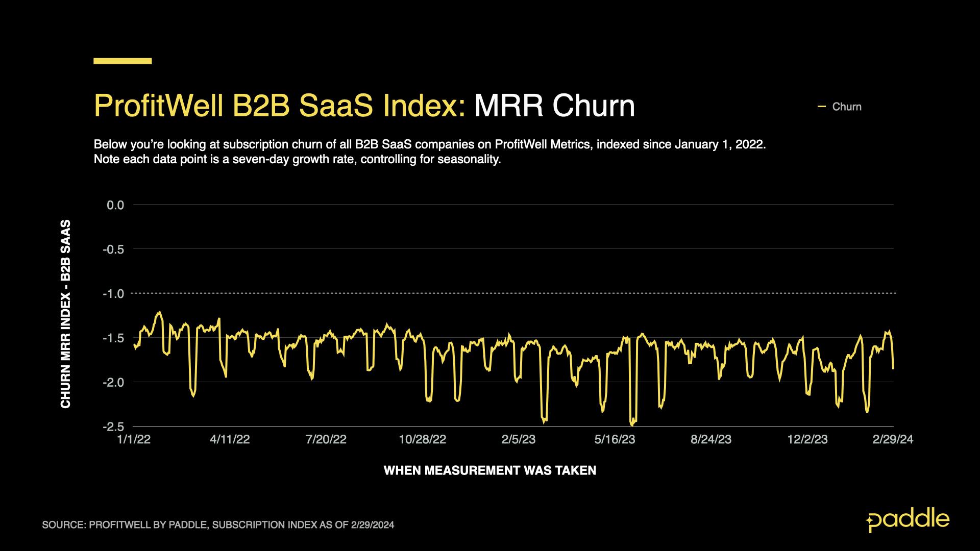Click the yellow accent bar above the title
This screenshot has height=551, width=980.
(x=122, y=61)
